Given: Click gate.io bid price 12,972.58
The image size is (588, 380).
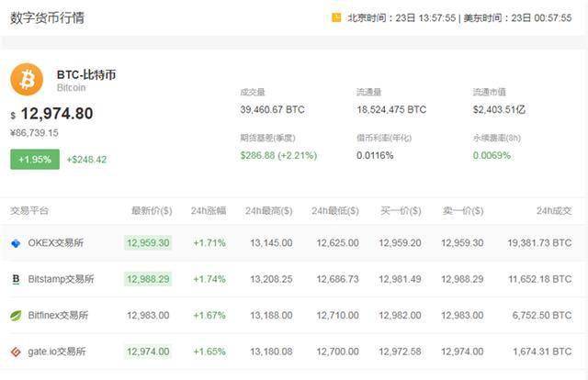Looking at the screenshot, I should 400,352.
